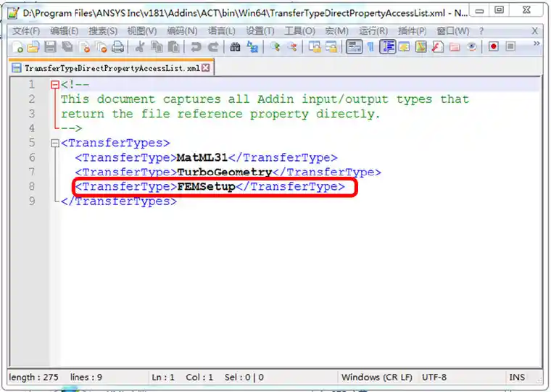This screenshot has height=392, width=551.
Task: Open Folder as Workspace icon
Action: (455, 46)
